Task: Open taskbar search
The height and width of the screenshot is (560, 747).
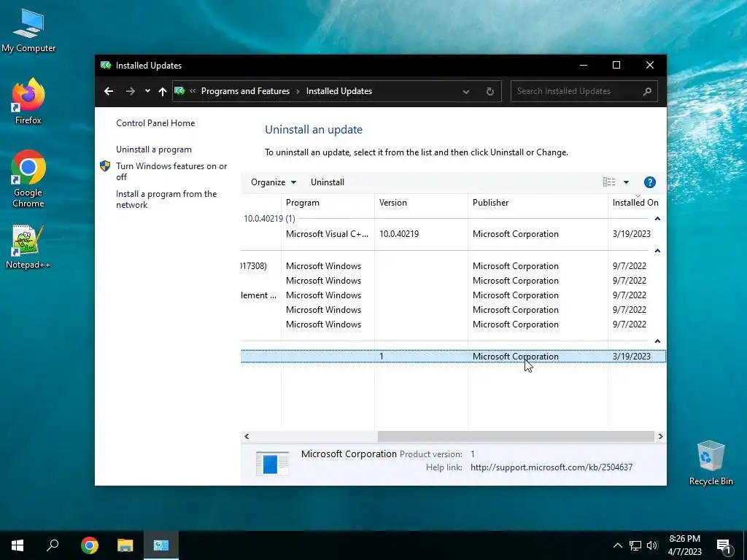Action: [x=53, y=545]
